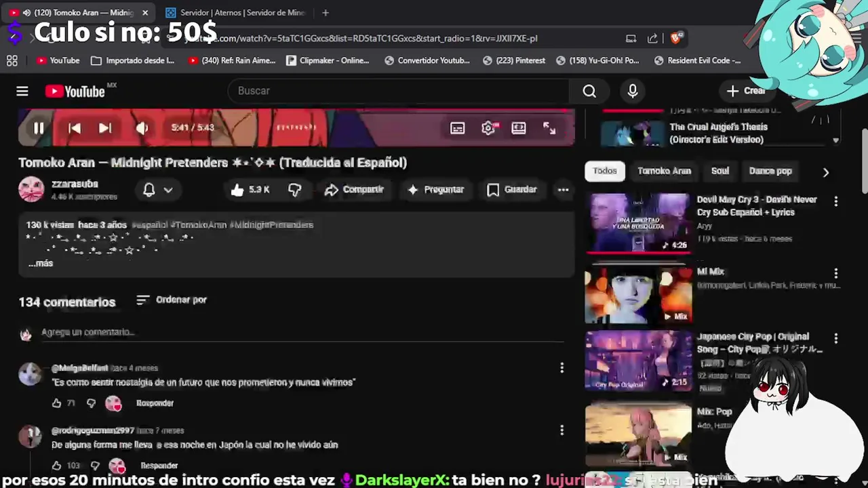This screenshot has height=488, width=868.
Task: Select the Soul filter chip
Action: pyautogui.click(x=720, y=171)
